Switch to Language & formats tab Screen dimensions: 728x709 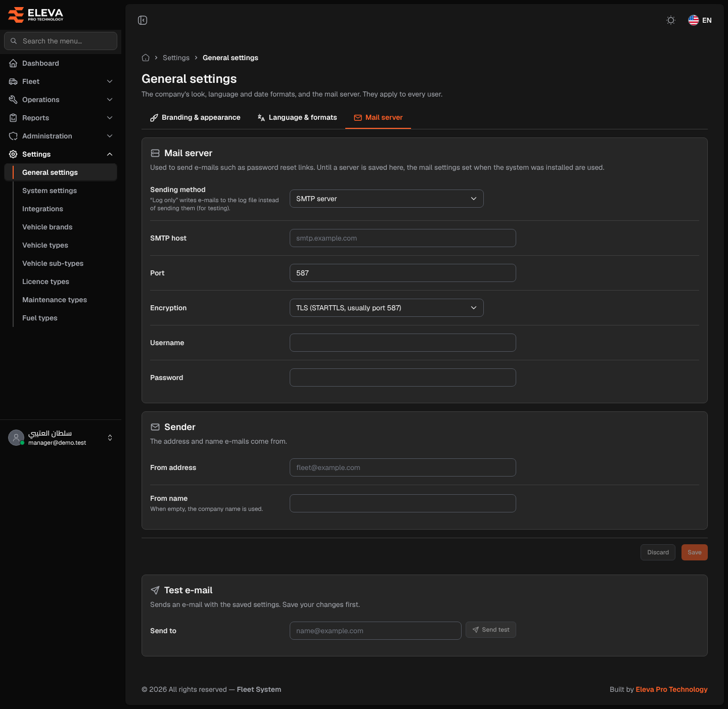click(297, 117)
